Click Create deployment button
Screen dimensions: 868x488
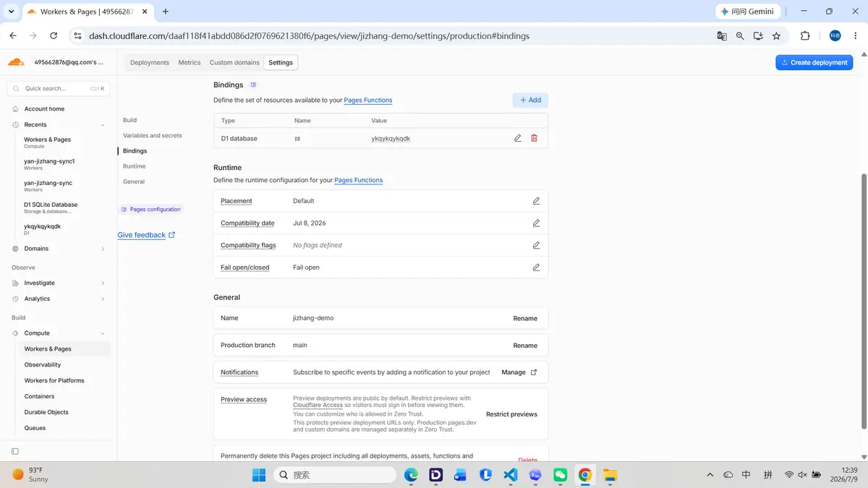(814, 63)
